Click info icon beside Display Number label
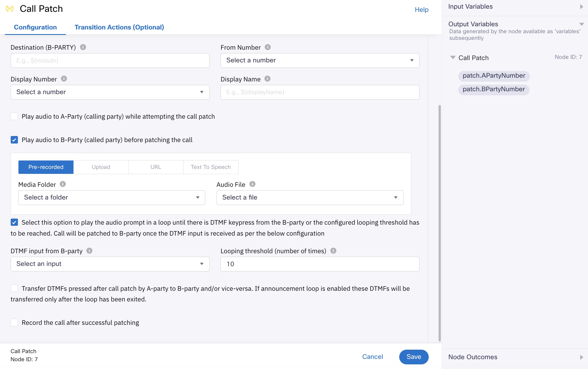Image resolution: width=588 pixels, height=369 pixels. (64, 79)
